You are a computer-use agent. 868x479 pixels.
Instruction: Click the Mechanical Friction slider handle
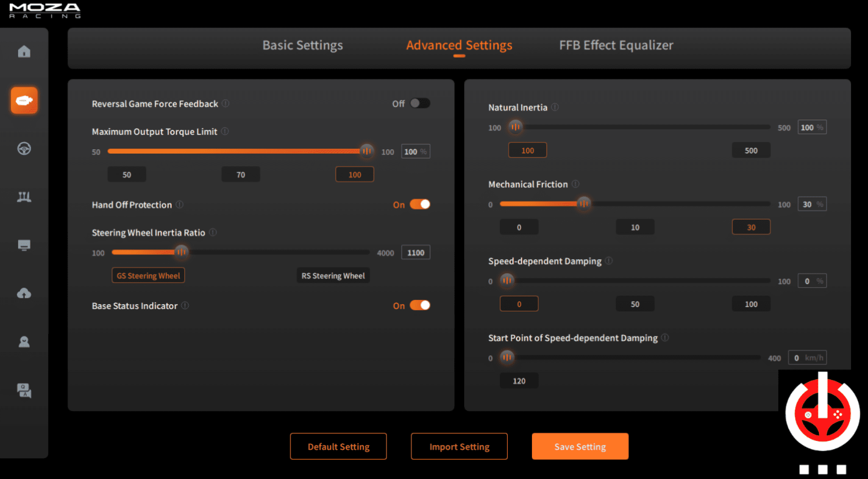[x=584, y=204]
